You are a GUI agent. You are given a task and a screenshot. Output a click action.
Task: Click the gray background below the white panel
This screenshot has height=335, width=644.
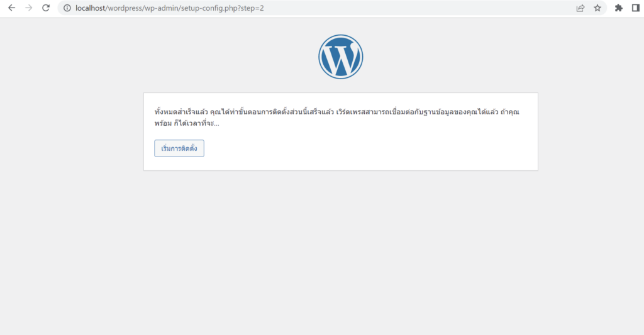pyautogui.click(x=340, y=251)
